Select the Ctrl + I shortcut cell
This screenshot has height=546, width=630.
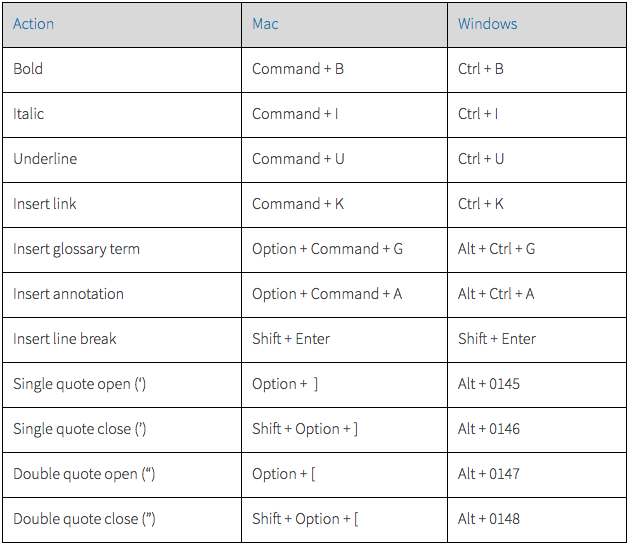537,115
